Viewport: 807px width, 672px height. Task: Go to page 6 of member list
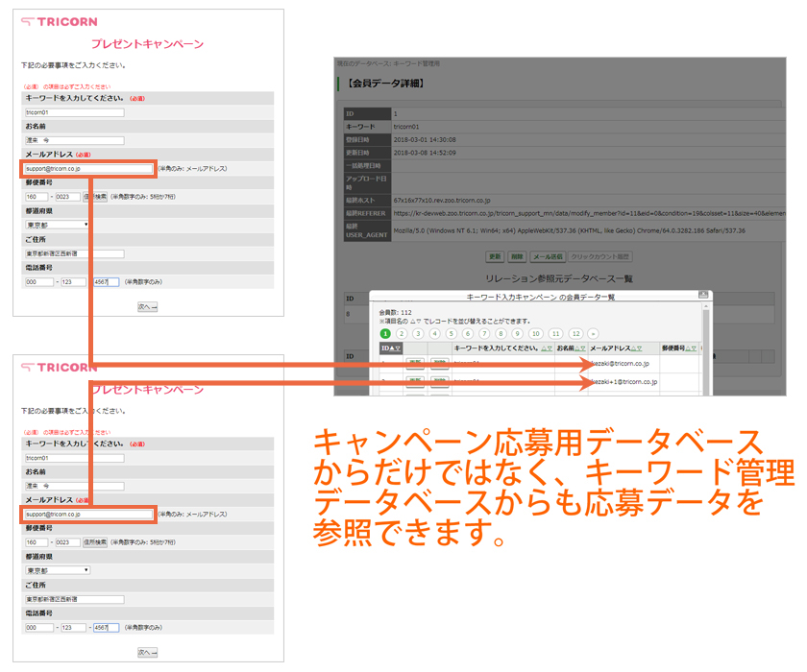(x=467, y=334)
